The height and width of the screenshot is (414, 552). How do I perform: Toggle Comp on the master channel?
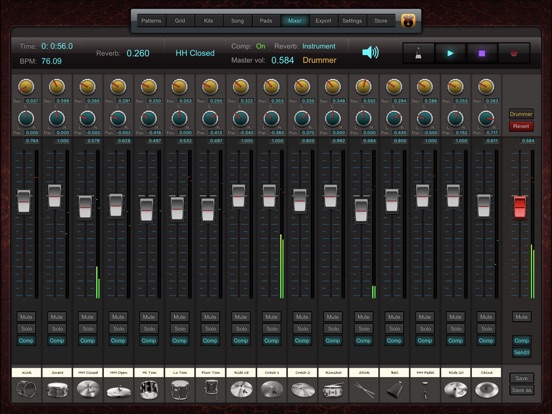pos(522,340)
